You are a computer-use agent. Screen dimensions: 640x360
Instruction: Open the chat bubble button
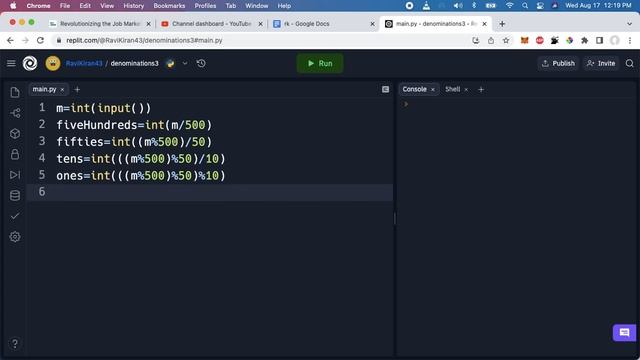[624, 333]
